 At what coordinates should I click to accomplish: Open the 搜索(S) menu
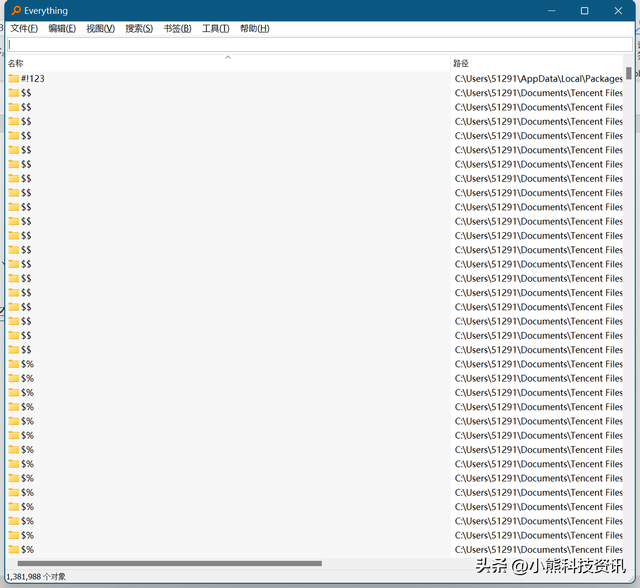[139, 29]
